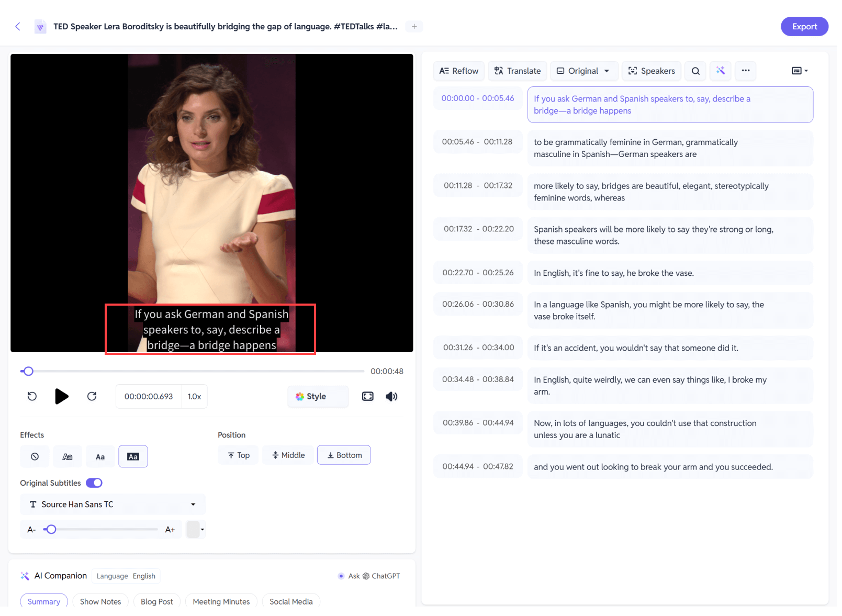Click the back arrow icon
Screen dimensions: 842x616
pyautogui.click(x=18, y=27)
